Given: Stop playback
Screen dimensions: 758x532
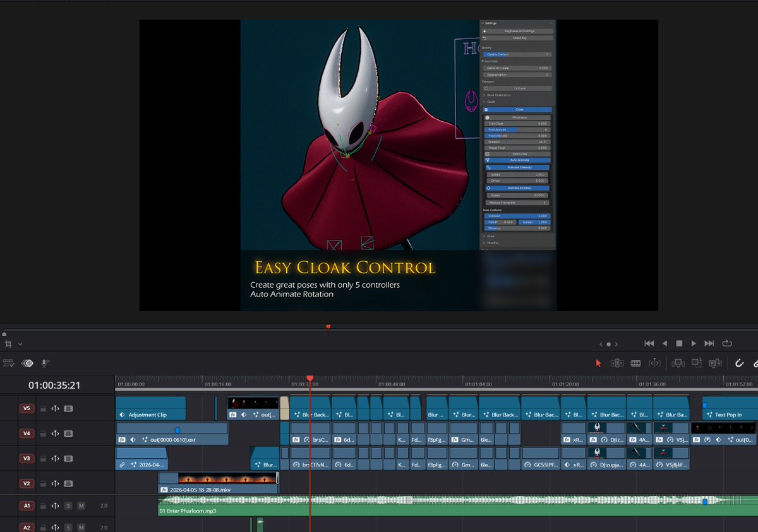Looking at the screenshot, I should [x=679, y=343].
